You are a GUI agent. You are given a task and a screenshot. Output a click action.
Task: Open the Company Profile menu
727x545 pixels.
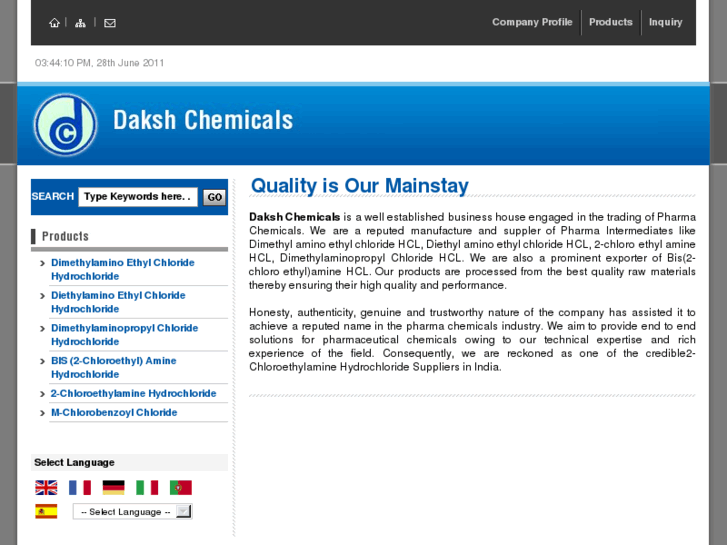pos(532,22)
